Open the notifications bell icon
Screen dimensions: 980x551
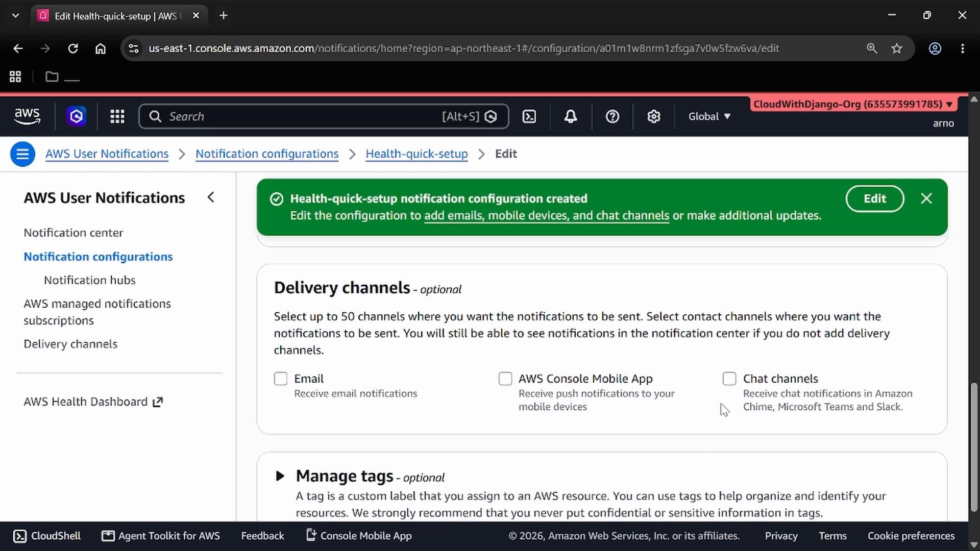[571, 116]
